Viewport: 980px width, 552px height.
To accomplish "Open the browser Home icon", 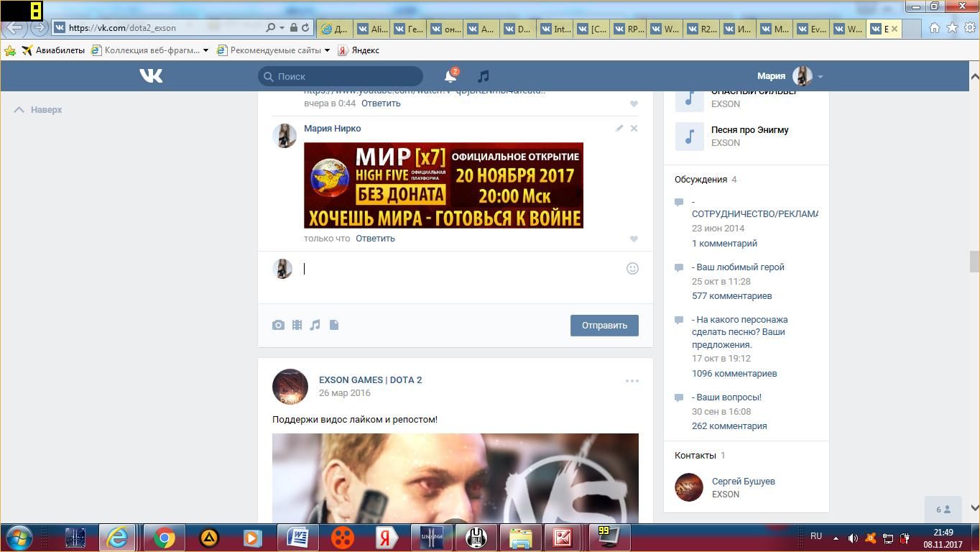I will pos(934,27).
